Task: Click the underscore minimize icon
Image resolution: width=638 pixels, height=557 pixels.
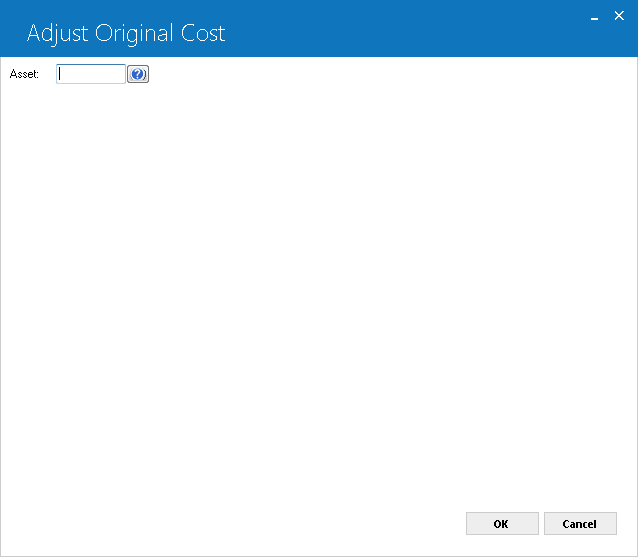Action: coord(594,17)
